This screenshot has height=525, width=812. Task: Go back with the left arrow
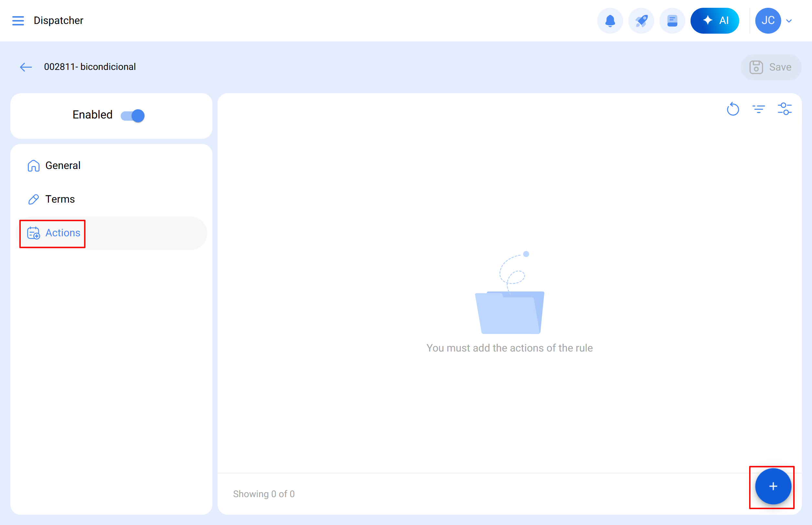click(26, 67)
